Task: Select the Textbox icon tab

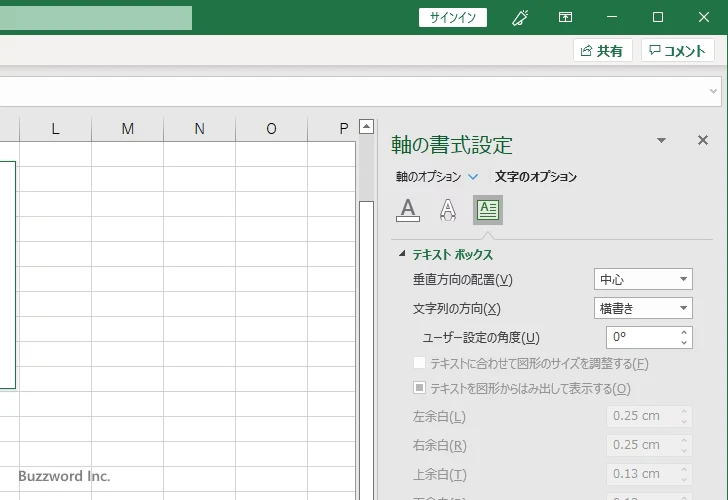Action: tap(488, 210)
